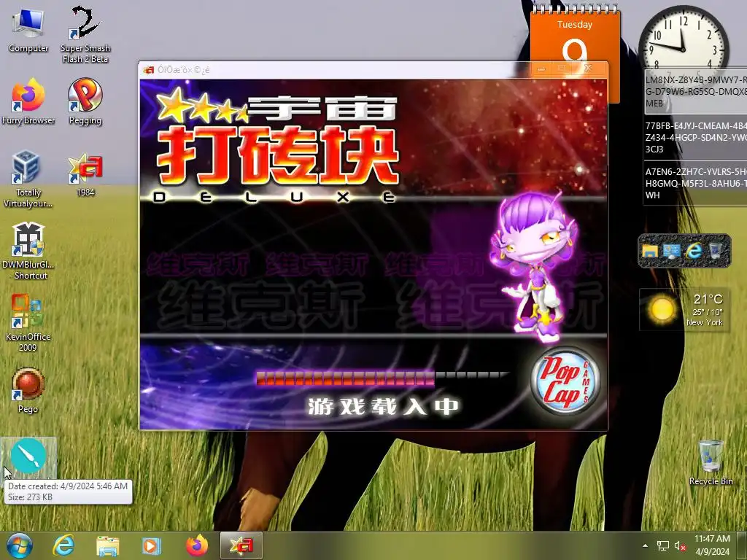
Task: Launch Windows Media Player from taskbar
Action: [152, 545]
